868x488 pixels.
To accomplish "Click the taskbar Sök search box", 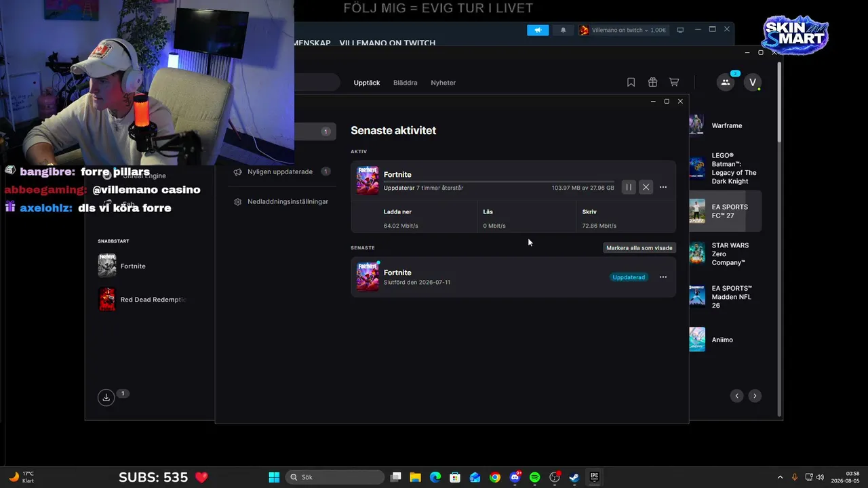I will pos(335,477).
